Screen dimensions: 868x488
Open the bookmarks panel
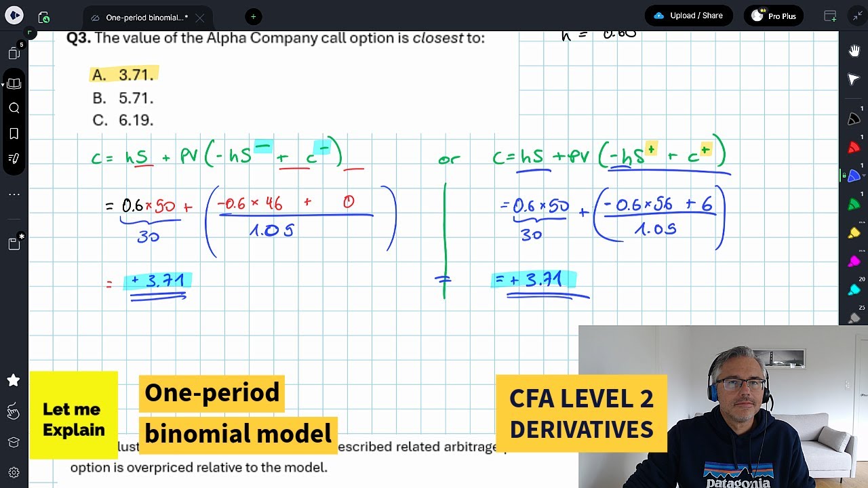14,134
